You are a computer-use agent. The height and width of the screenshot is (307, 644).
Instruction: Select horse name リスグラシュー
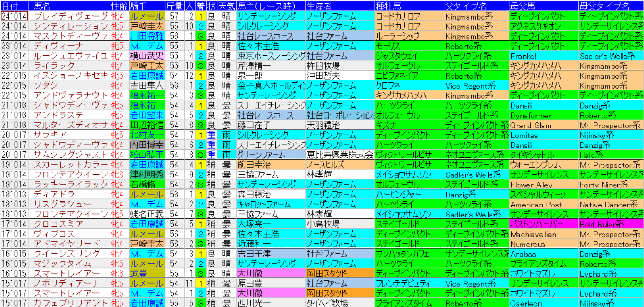(69, 205)
